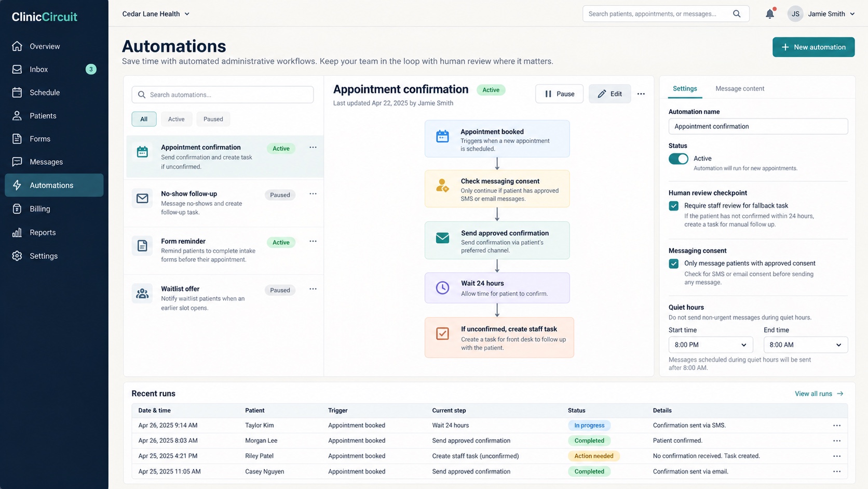Pause the Appointment confirmation automation
This screenshot has width=868, height=489.
click(x=559, y=94)
